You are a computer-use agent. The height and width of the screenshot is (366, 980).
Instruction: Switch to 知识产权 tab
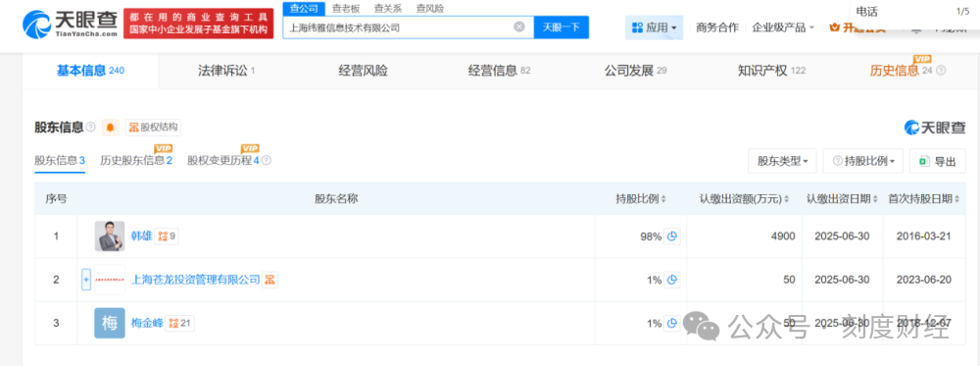tap(771, 71)
